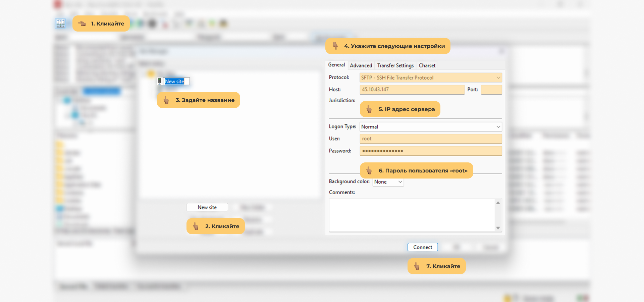
Task: Open the Charset tab
Action: tap(427, 65)
